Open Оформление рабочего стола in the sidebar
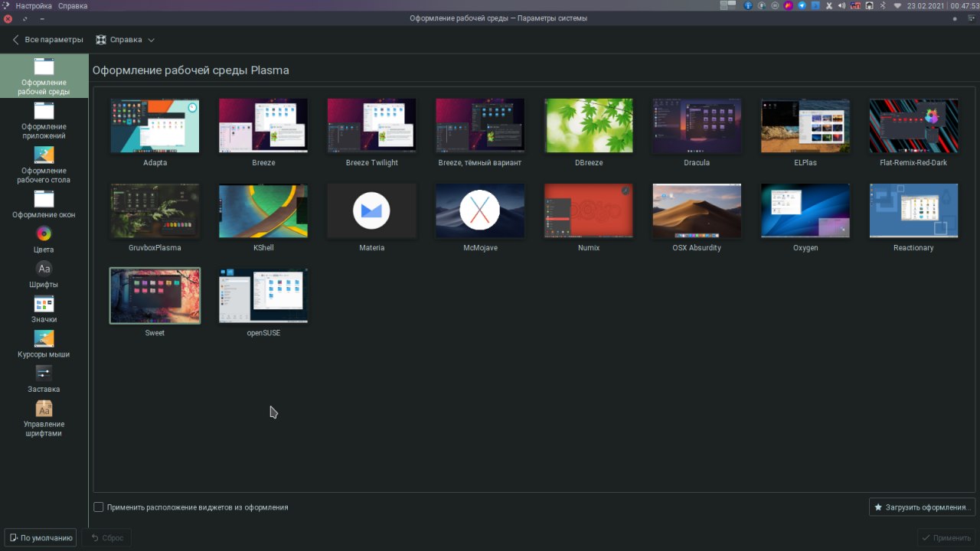This screenshot has height=551, width=980. click(x=44, y=165)
